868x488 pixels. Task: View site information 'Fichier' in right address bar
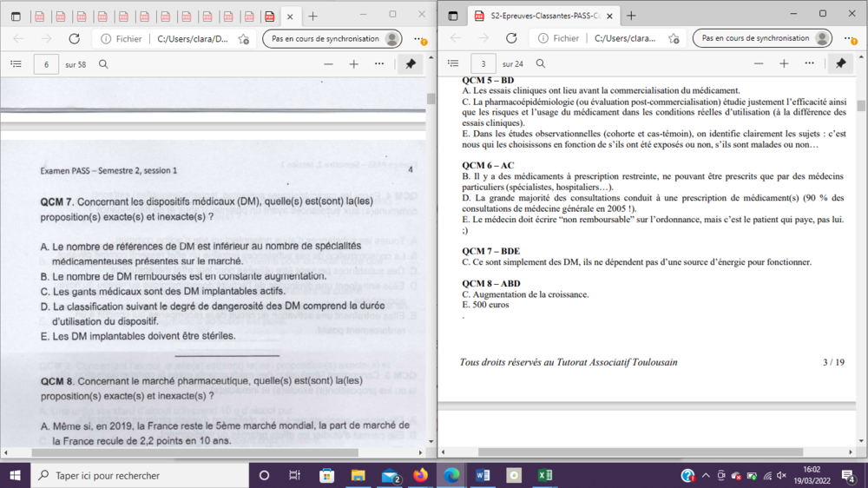(556, 39)
